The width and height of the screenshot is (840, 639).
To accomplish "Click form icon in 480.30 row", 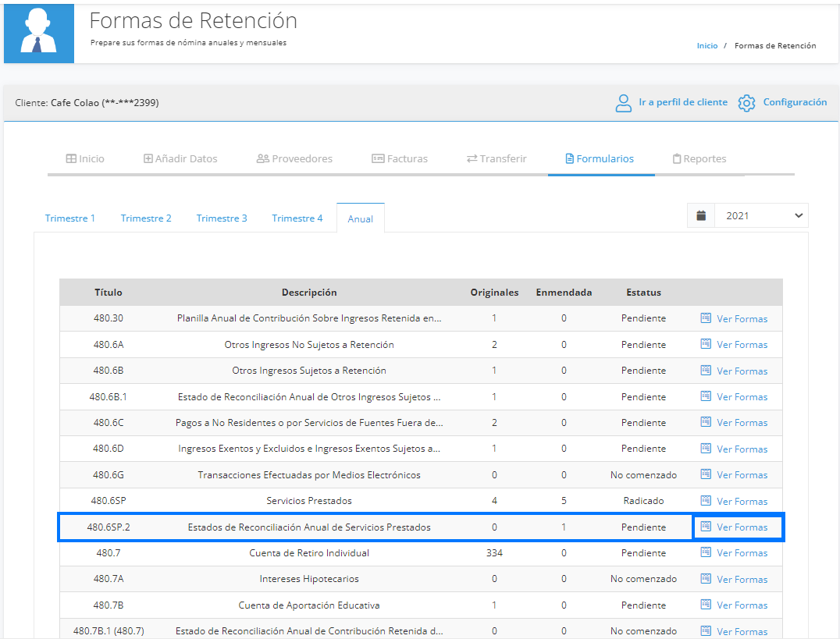I will pos(706,318).
